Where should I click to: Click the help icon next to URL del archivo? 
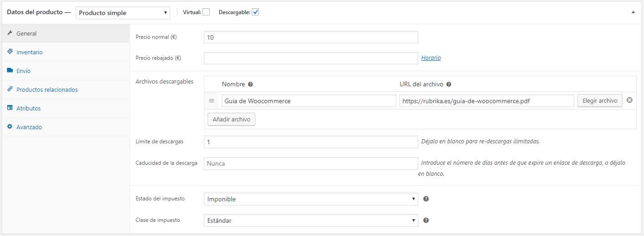pos(449,84)
